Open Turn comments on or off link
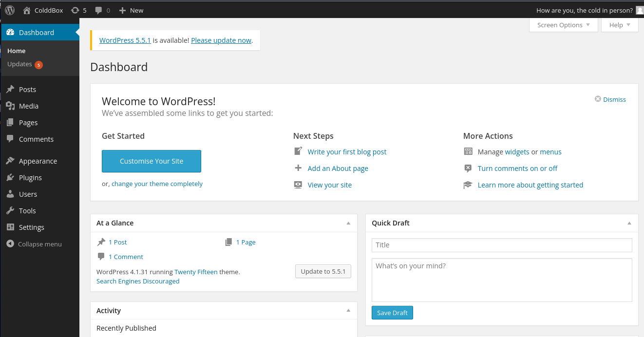Screen dimensions: 644x337 [518, 168]
